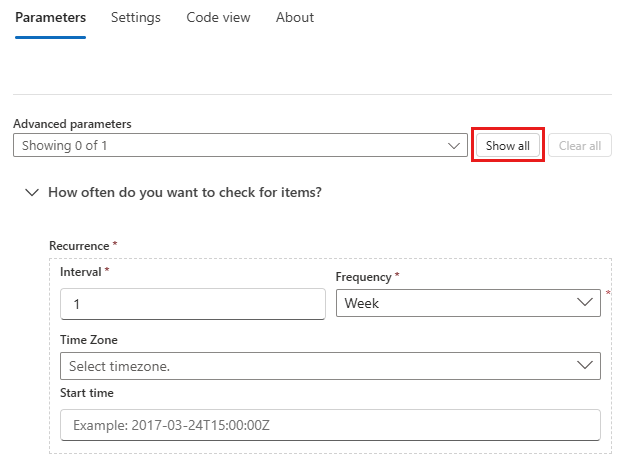The image size is (627, 469).
Task: Click the Time Zone label text
Action: pyautogui.click(x=89, y=340)
